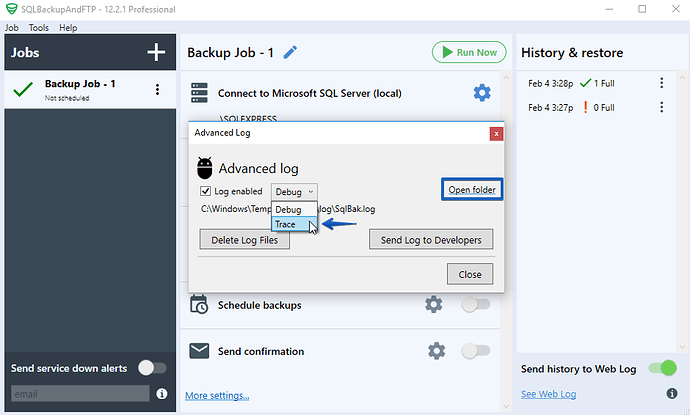Click the server icon beside Connect to Microsoft SQL Server
This screenshot has width=690, height=415.
pyautogui.click(x=199, y=93)
